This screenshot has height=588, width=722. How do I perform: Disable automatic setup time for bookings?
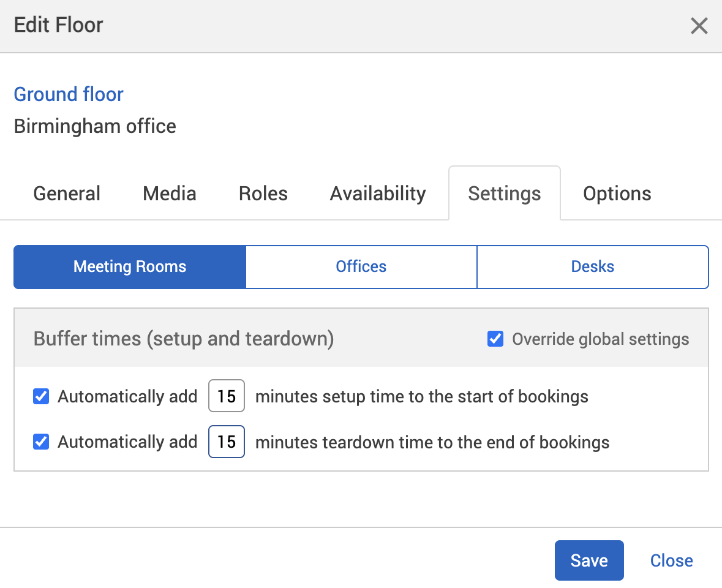(x=40, y=396)
